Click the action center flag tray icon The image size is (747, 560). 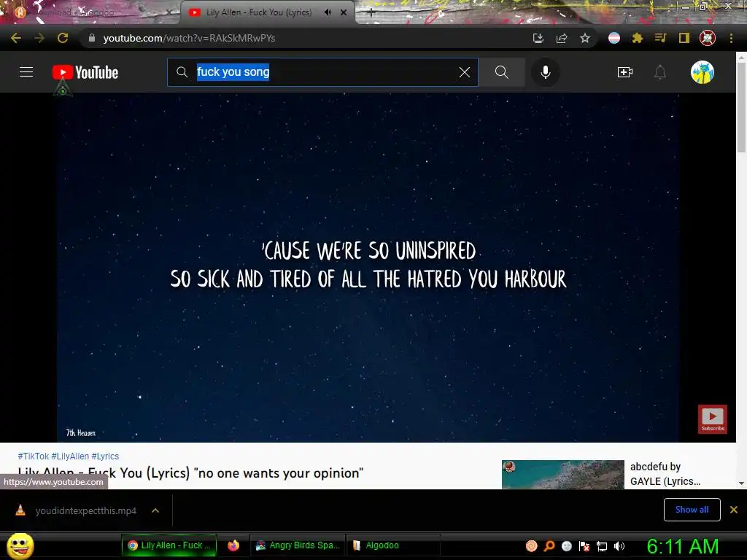pos(584,545)
